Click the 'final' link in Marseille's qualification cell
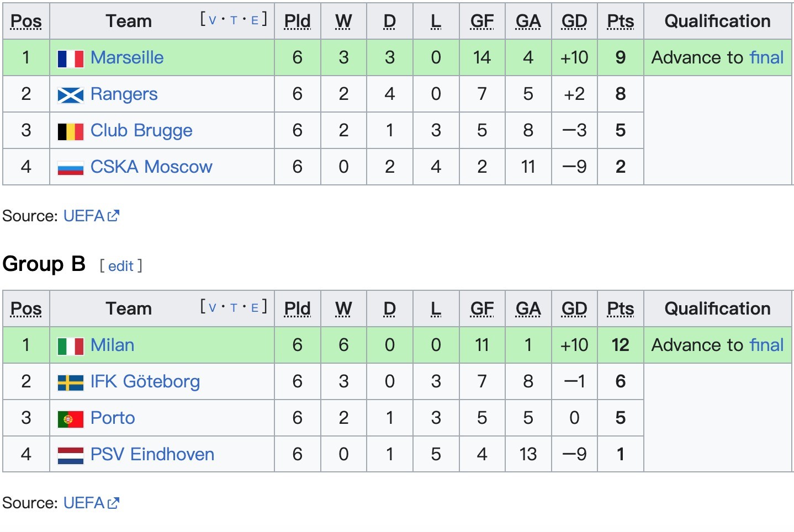Viewport: 794px width, 532px height. (766, 57)
